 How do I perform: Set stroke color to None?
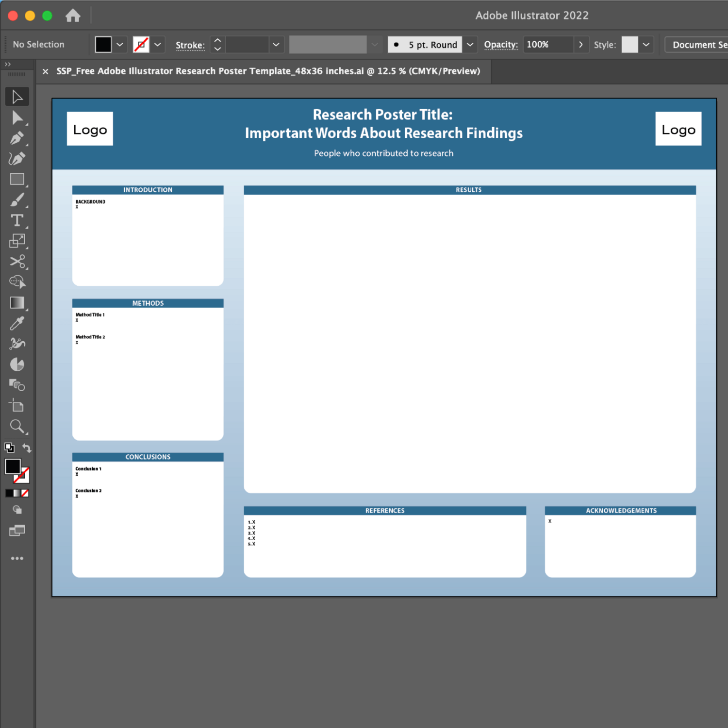[x=141, y=44]
